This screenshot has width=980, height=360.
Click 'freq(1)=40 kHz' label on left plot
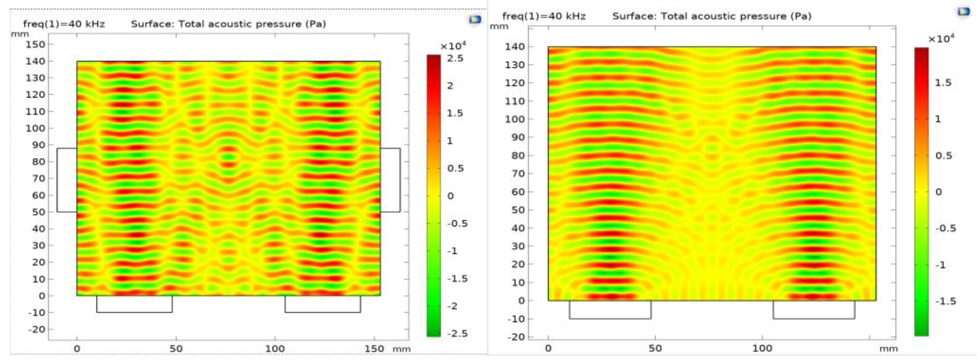tap(64, 24)
